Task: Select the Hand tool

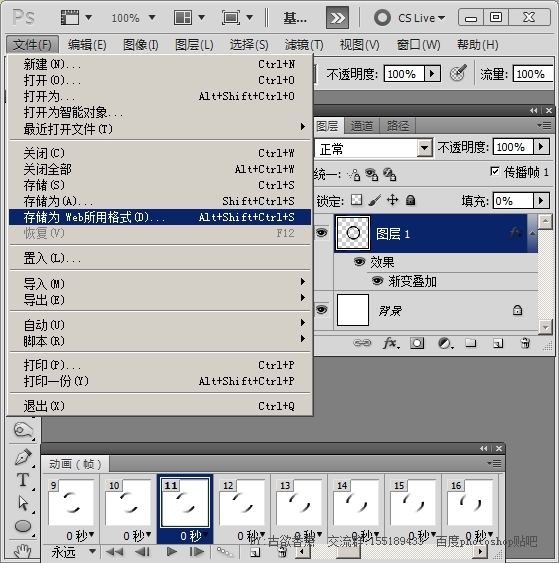Action: pyautogui.click(x=23, y=550)
